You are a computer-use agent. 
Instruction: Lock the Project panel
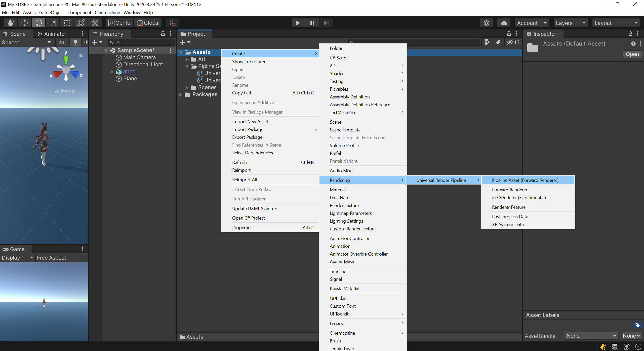509,33
